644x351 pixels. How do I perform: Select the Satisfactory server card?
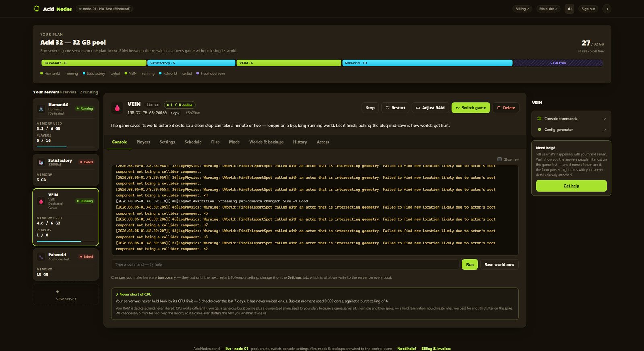point(66,170)
